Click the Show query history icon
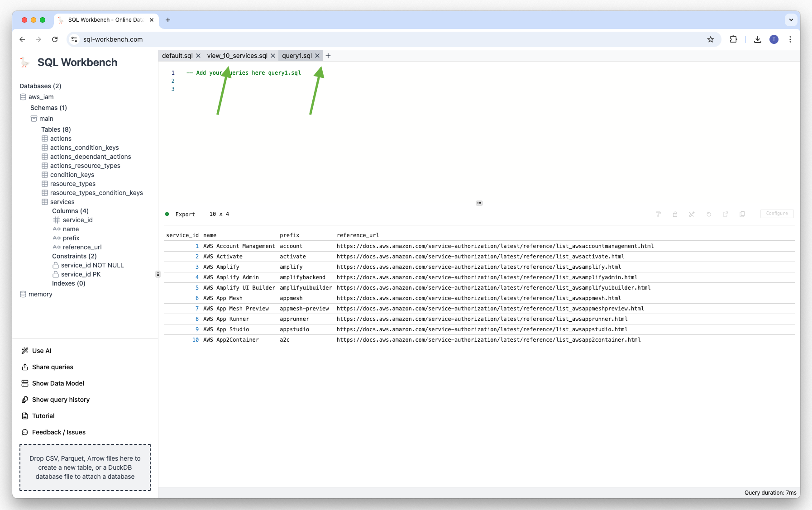The image size is (812, 510). pyautogui.click(x=25, y=400)
